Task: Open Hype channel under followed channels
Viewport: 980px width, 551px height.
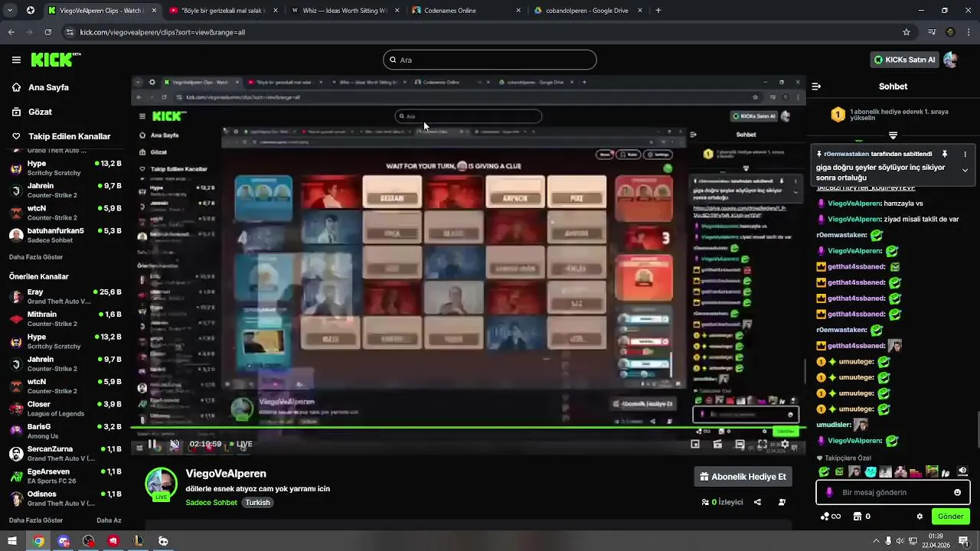Action: coord(65,168)
